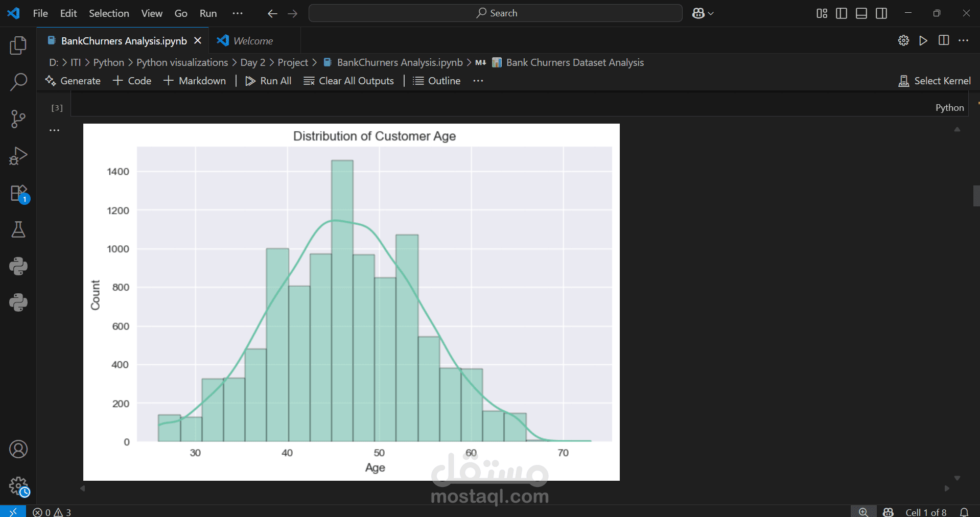Open the Explorer view in activity bar

coord(18,45)
